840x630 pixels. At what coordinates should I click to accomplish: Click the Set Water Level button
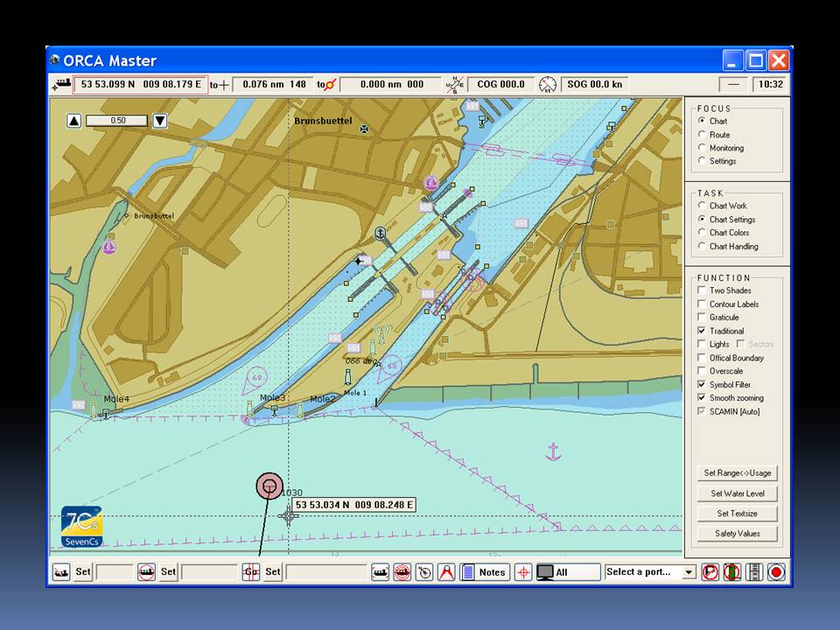tap(737, 493)
